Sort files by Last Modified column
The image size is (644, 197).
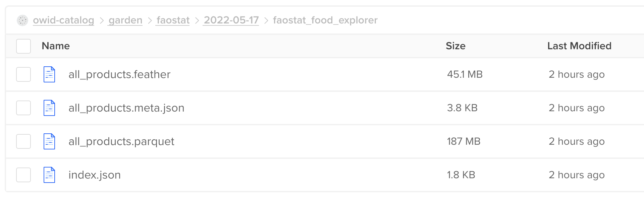tap(579, 46)
